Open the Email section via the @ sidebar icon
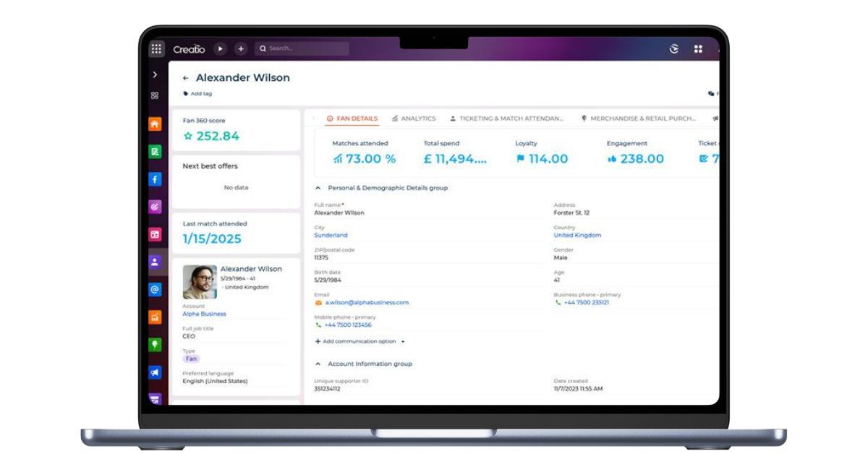868x454 pixels. click(x=155, y=289)
